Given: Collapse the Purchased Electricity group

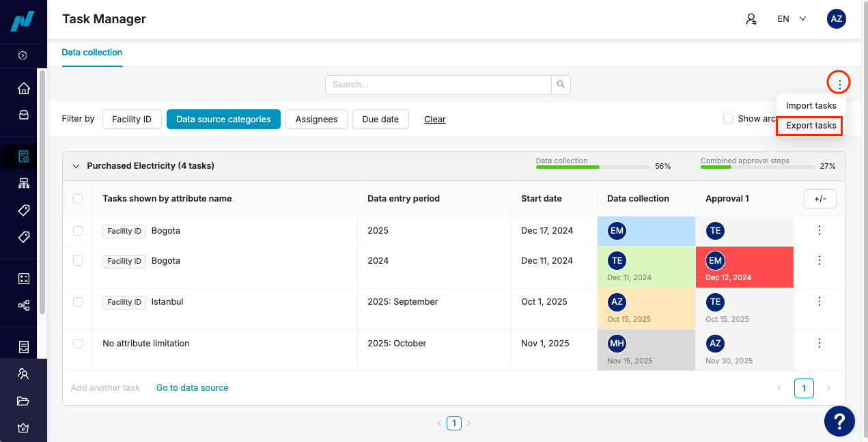Looking at the screenshot, I should click(76, 166).
